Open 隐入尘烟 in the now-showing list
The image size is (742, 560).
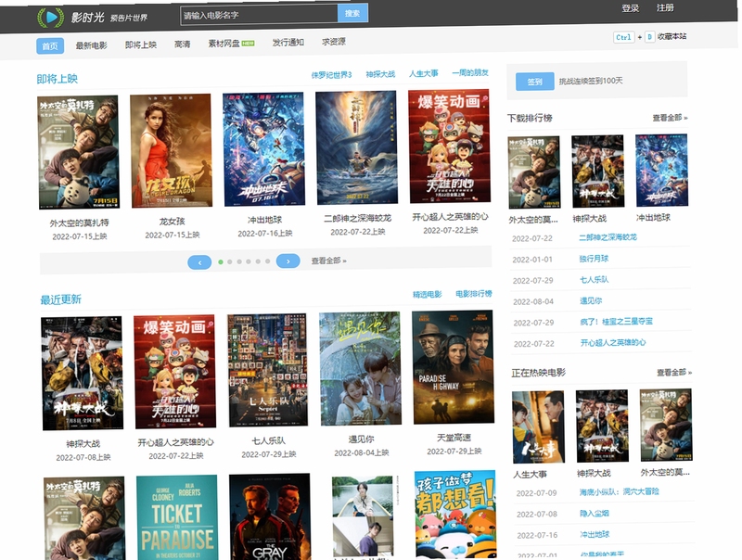(x=595, y=513)
